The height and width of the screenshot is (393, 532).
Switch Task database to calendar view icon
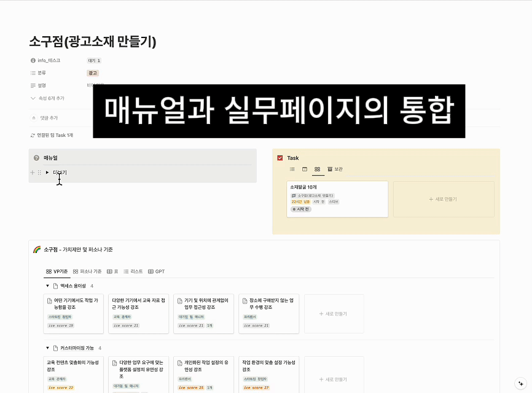click(304, 169)
